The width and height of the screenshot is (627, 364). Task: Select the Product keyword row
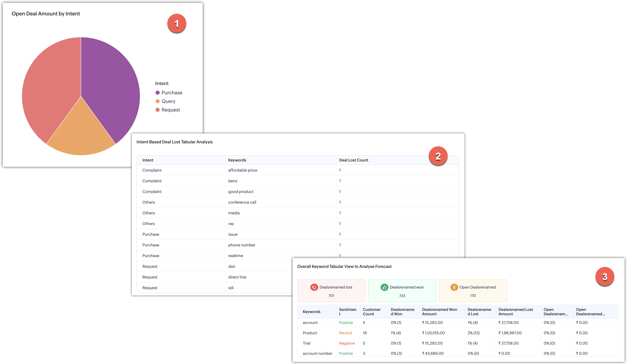[x=310, y=333]
